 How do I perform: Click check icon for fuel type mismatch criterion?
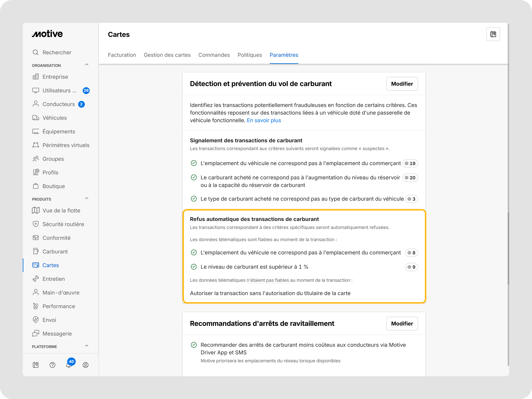194,199
